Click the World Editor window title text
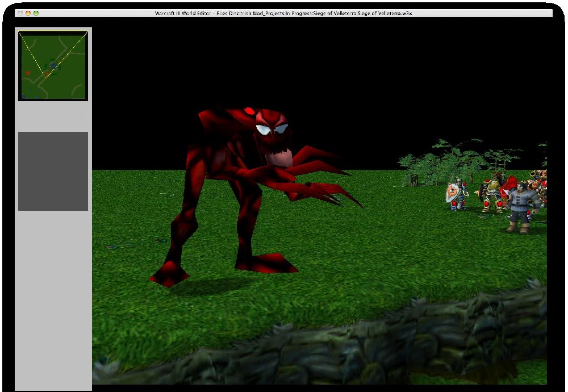 pos(283,13)
